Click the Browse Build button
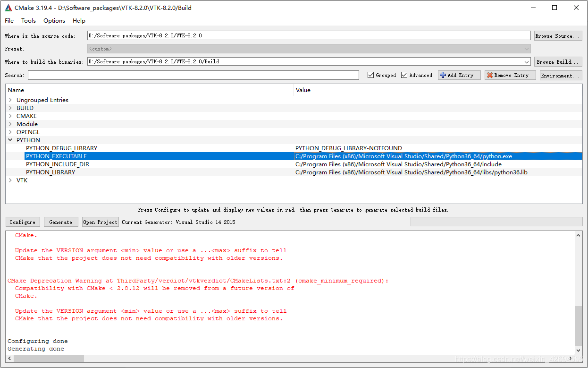The width and height of the screenshot is (588, 368). 558,62
